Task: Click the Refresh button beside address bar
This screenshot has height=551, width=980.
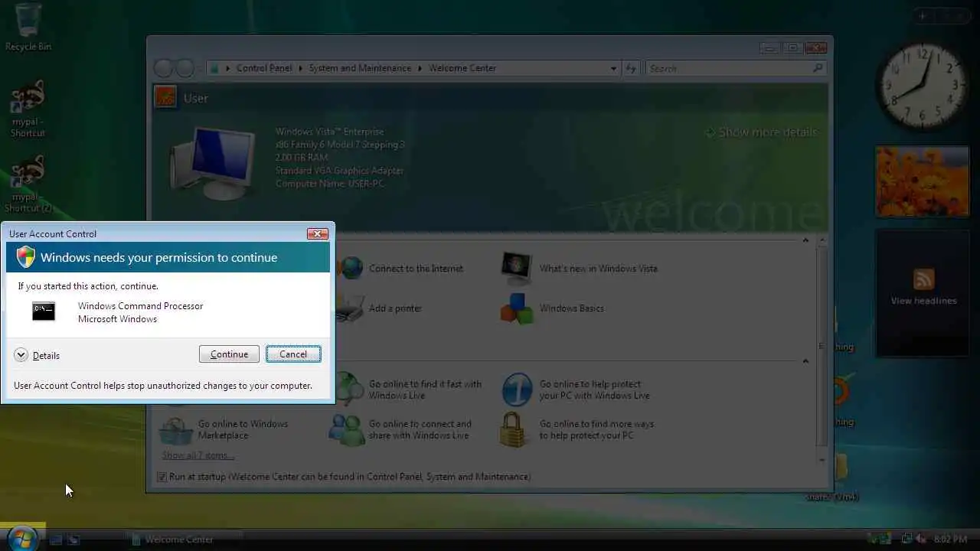Action: coord(631,68)
